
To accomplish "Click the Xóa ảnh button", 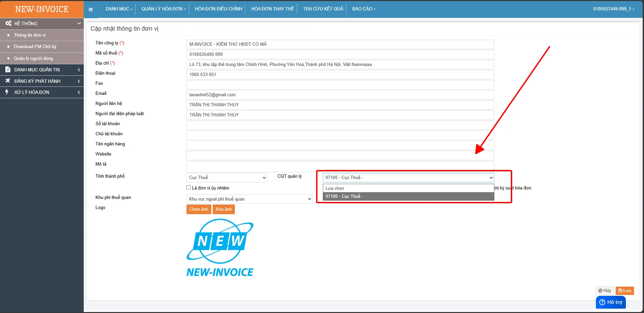I will (224, 209).
